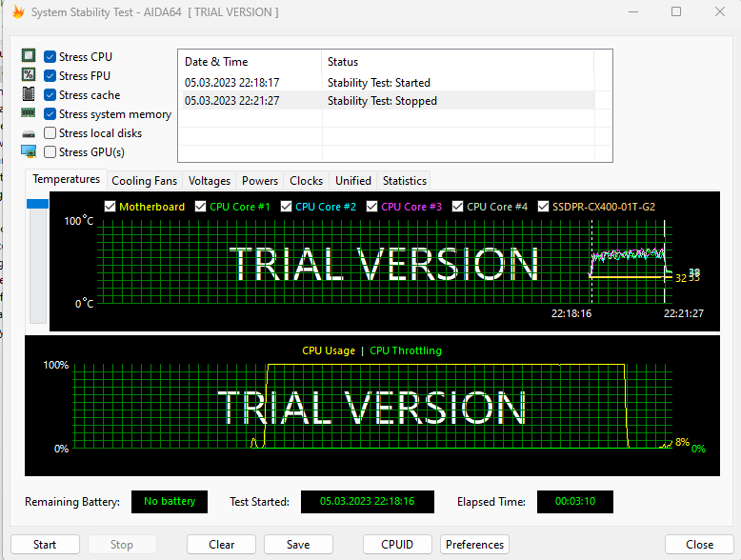
Task: Click the monitor icon beside Stress GPU(s)
Action: pyautogui.click(x=29, y=151)
